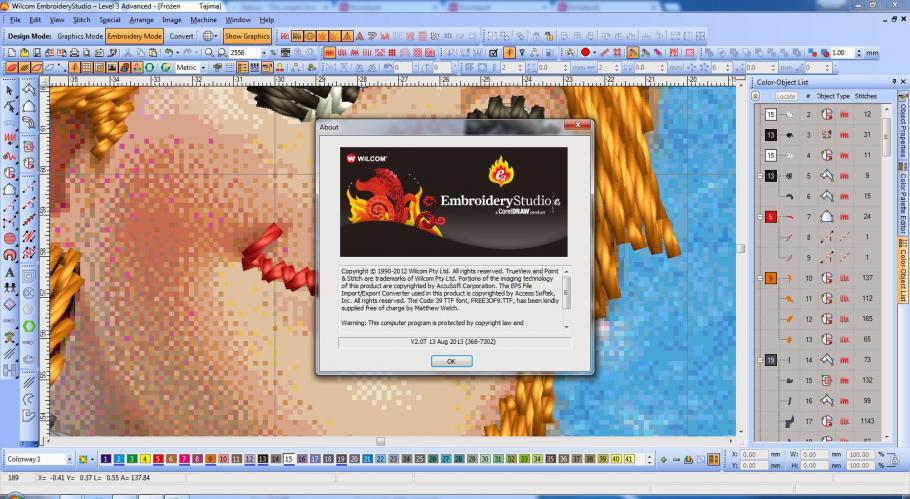Select the satin stitch type icon
The image size is (910, 499).
(330, 52)
